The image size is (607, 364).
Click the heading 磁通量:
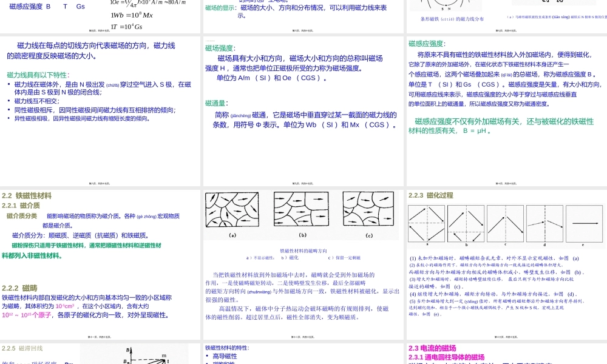(217, 103)
